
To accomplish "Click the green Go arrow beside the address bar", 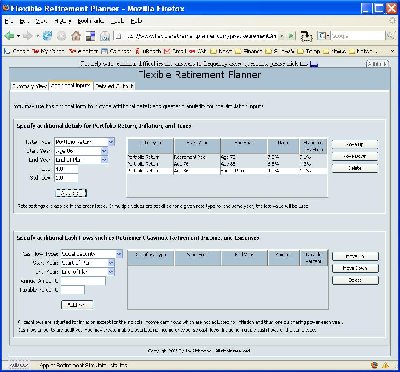I will [291, 36].
